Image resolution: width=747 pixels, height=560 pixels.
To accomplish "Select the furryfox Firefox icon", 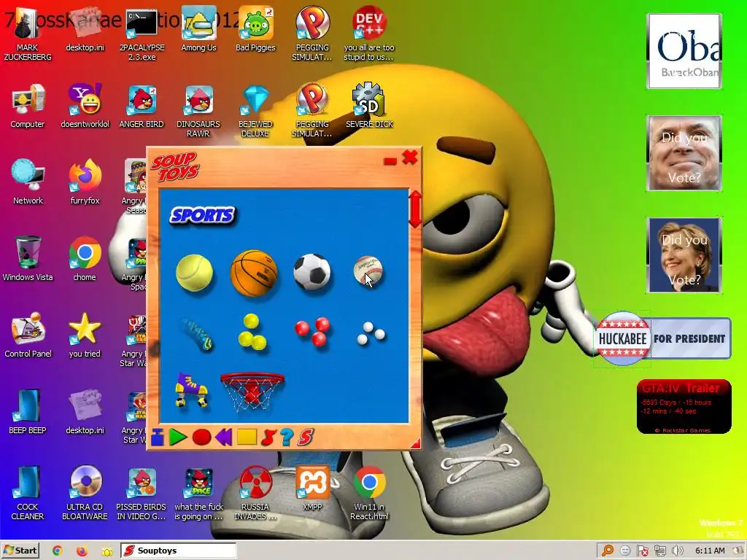I will click(x=85, y=182).
